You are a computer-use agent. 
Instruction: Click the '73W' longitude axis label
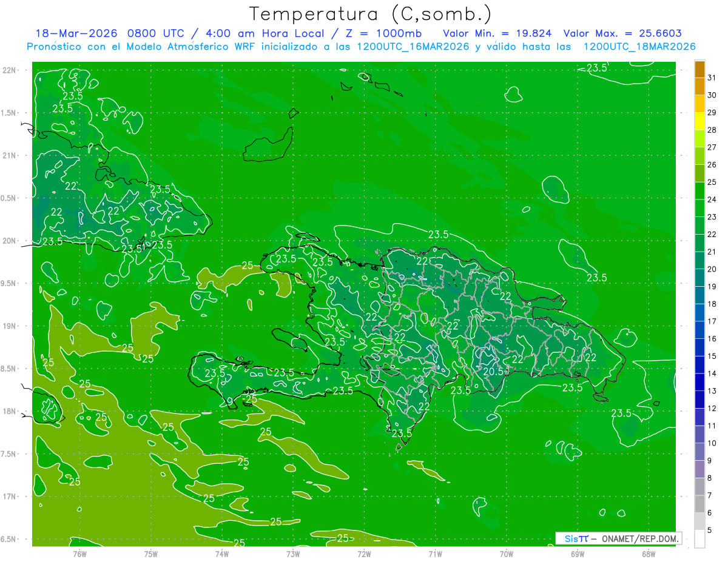click(293, 554)
